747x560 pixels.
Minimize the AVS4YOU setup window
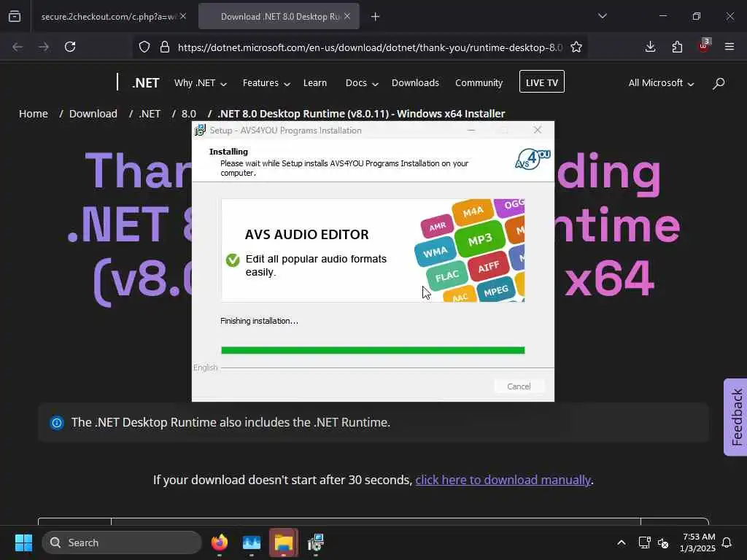pyautogui.click(x=471, y=130)
